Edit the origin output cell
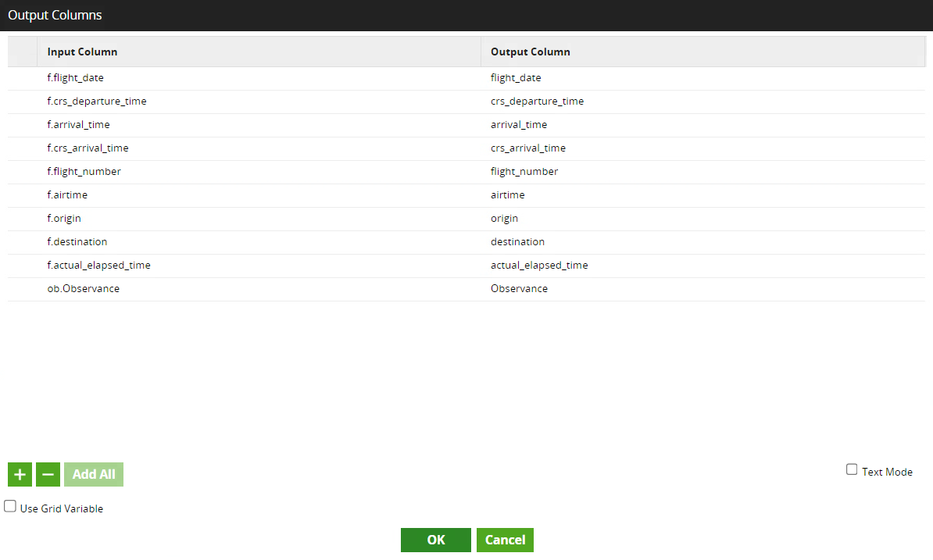The height and width of the screenshot is (560, 933). click(x=504, y=219)
